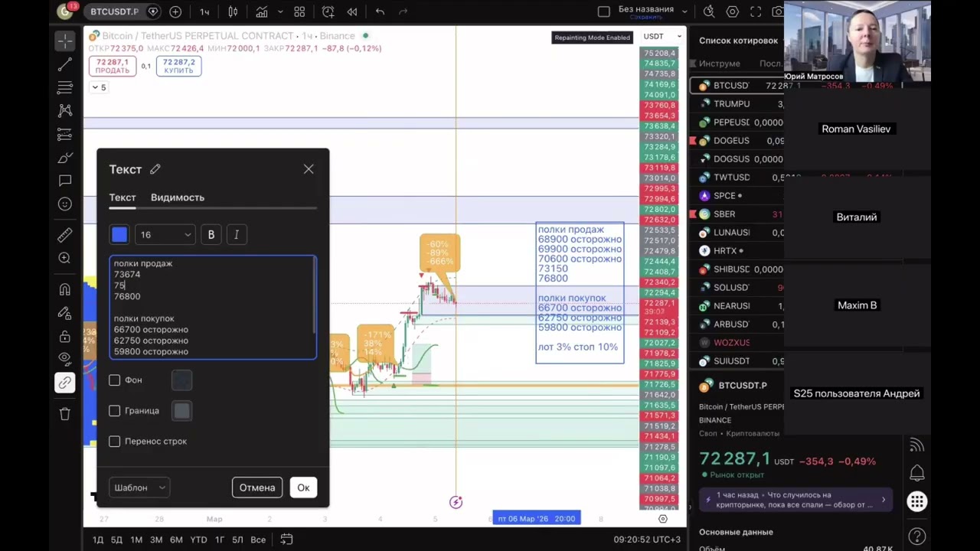This screenshot has width=980, height=551.
Task: Open the 1ч interval selector
Action: pos(204,11)
